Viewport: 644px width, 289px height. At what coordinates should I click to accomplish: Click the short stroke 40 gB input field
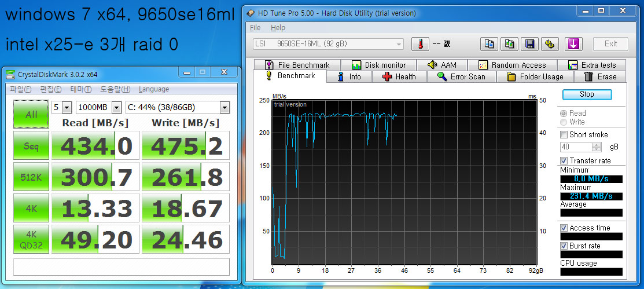[x=576, y=147]
